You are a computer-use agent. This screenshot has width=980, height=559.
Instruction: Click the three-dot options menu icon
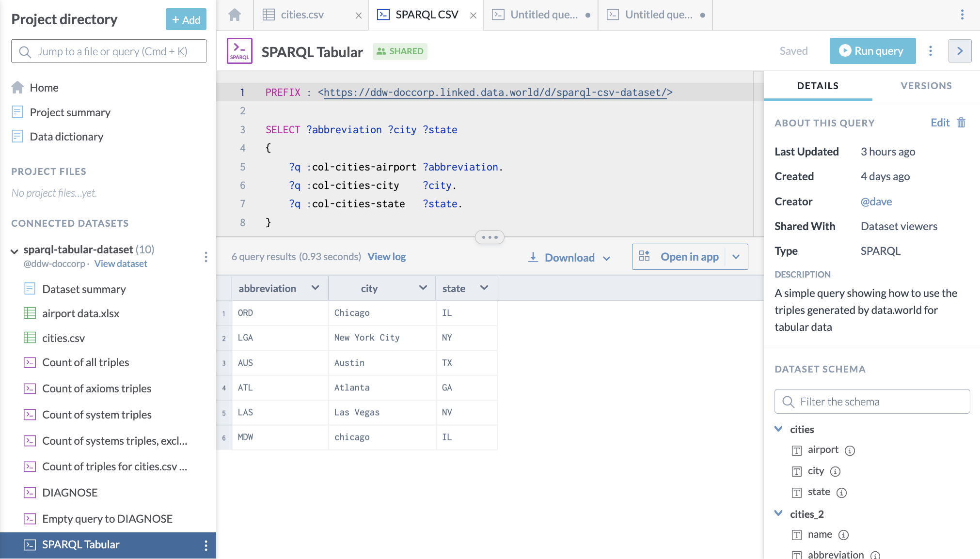coord(930,50)
